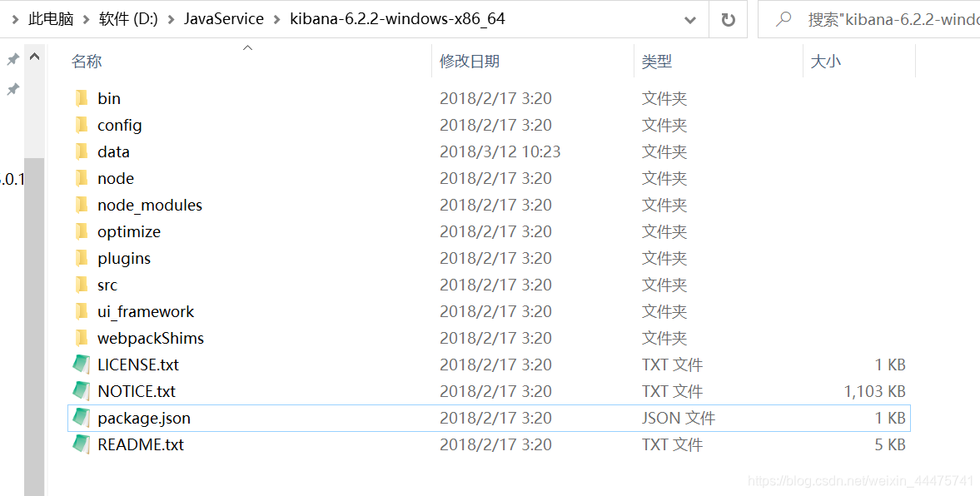Expand the chevron after 此电脑 in path
This screenshot has height=496, width=980.
(x=87, y=19)
